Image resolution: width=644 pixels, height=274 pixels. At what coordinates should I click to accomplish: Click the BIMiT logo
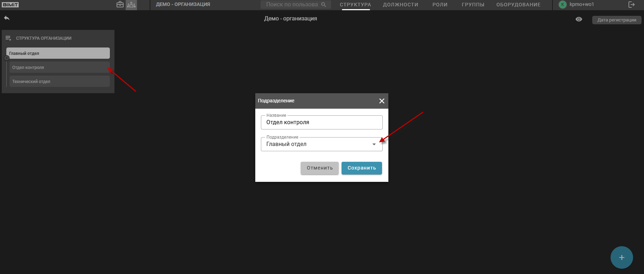click(11, 5)
